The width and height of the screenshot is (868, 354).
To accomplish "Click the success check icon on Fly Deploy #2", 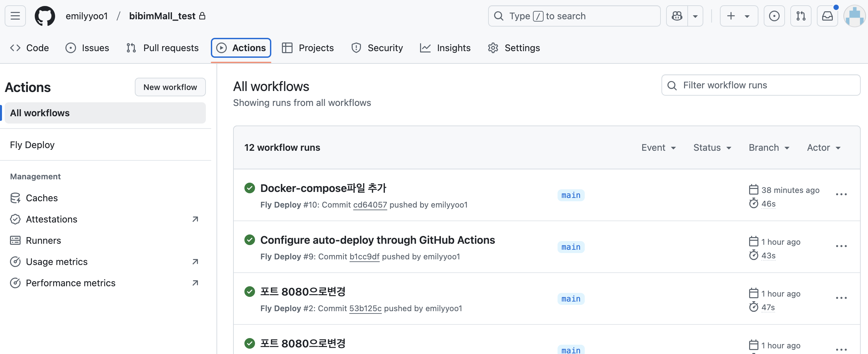I will (249, 292).
